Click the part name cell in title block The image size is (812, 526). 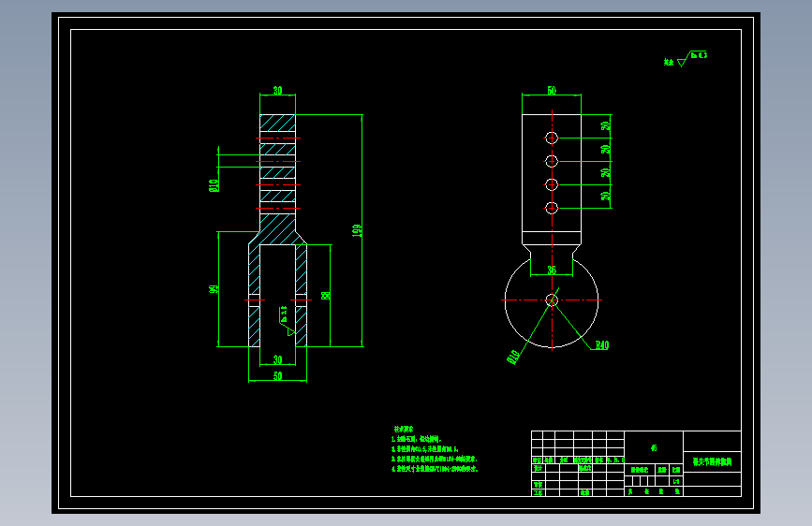[712, 461]
